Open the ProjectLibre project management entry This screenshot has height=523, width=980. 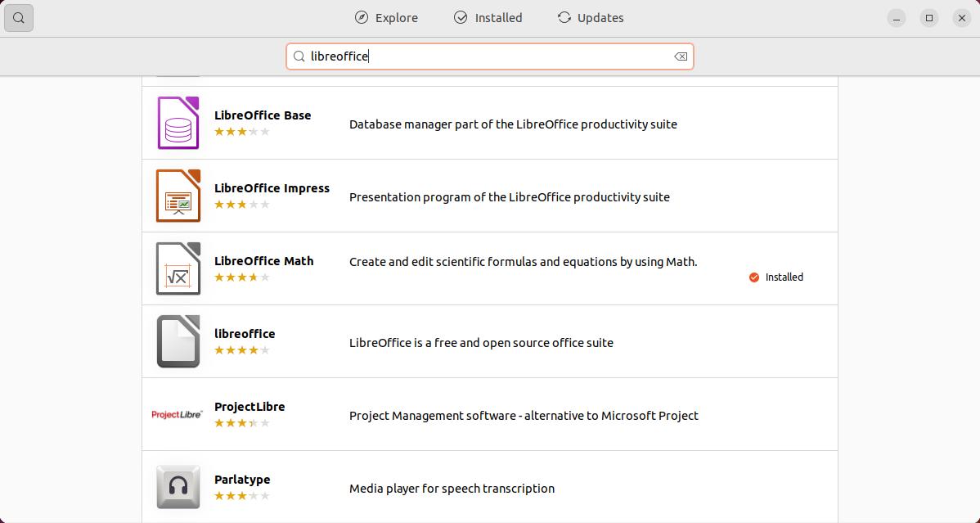point(491,414)
